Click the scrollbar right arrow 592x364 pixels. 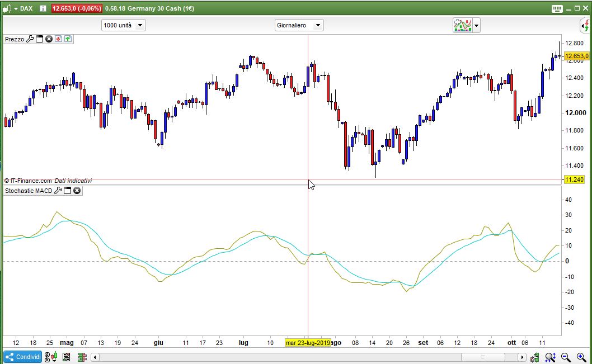click(521, 357)
